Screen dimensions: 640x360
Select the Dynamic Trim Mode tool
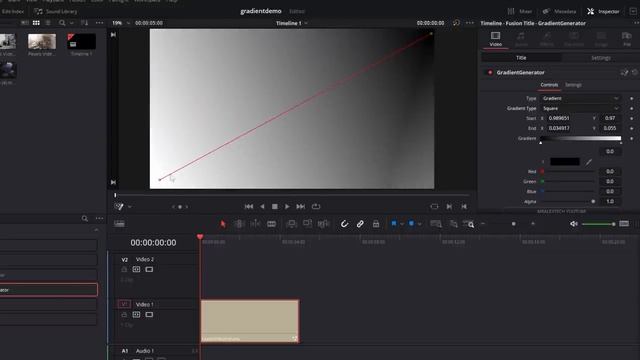(x=255, y=224)
